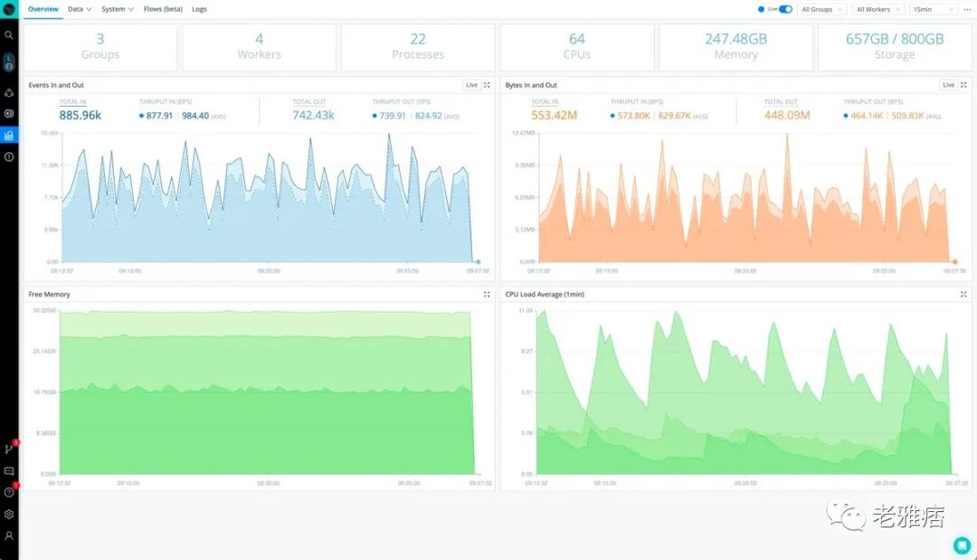This screenshot has height=560, width=977.
Task: Maximize the Free Memory panel
Action: [x=487, y=294]
